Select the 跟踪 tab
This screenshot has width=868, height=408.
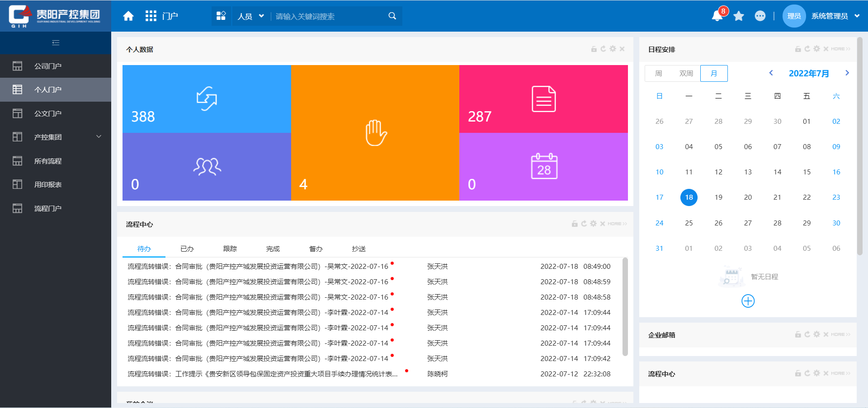tap(230, 249)
